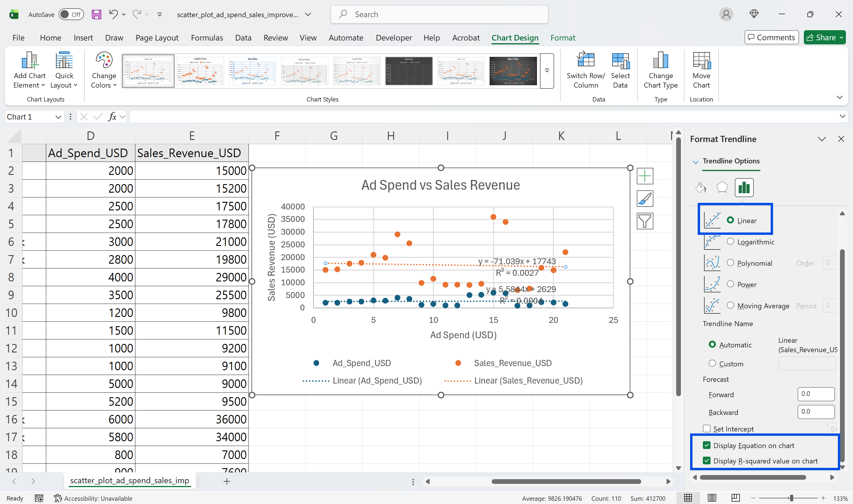Toggle the AutoSave switch

(71, 15)
